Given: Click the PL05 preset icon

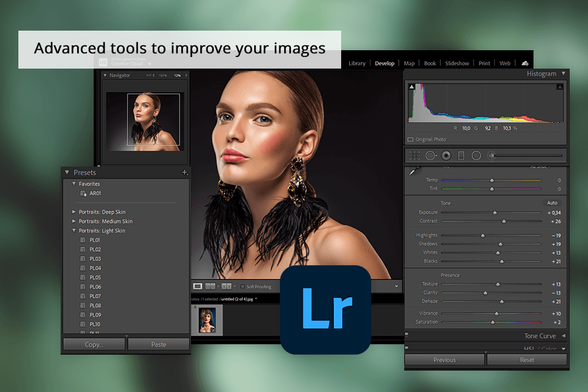Looking at the screenshot, I should [83, 277].
